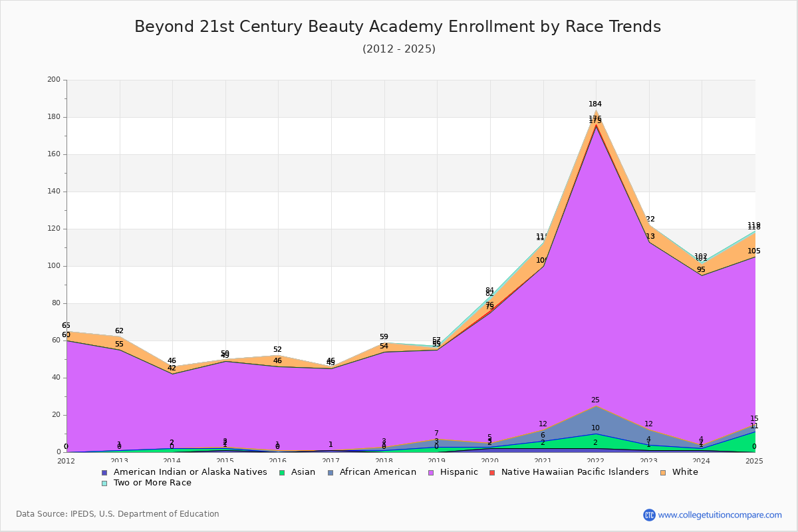This screenshot has height=532, width=798.
Task: Click the (2012 - 2025) subtitle
Action: pyautogui.click(x=399, y=49)
